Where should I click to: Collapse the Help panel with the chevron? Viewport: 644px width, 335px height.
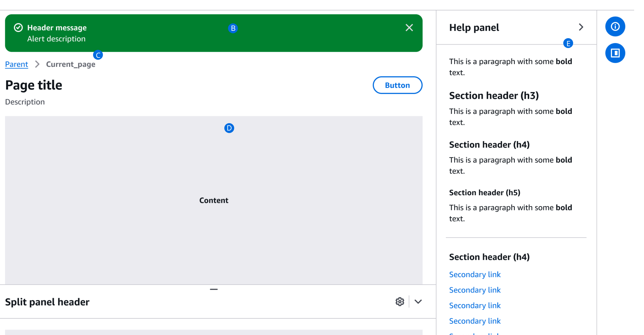pos(581,27)
